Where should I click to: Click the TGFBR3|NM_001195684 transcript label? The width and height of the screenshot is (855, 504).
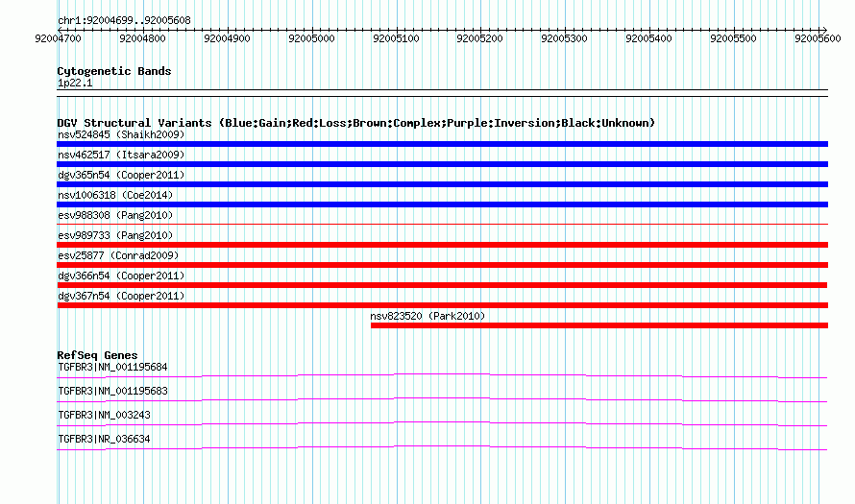click(x=112, y=368)
